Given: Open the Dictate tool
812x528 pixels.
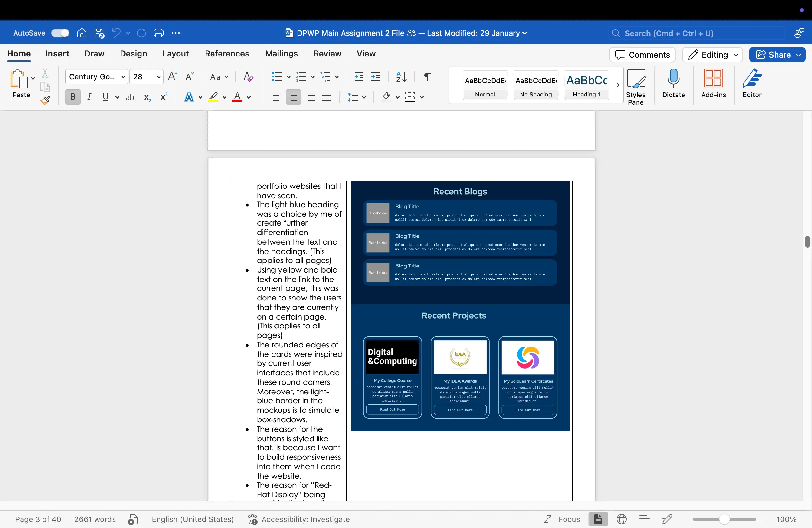Looking at the screenshot, I should coord(672,85).
